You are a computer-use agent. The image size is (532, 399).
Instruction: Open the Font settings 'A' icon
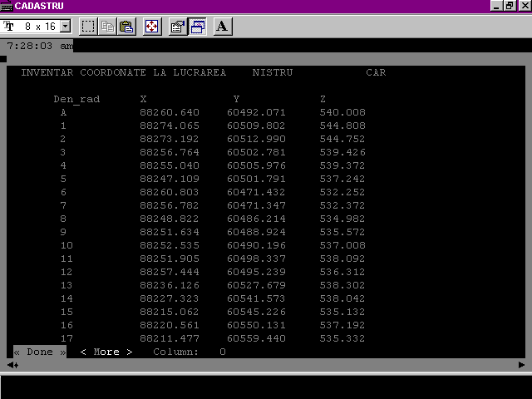coord(222,27)
